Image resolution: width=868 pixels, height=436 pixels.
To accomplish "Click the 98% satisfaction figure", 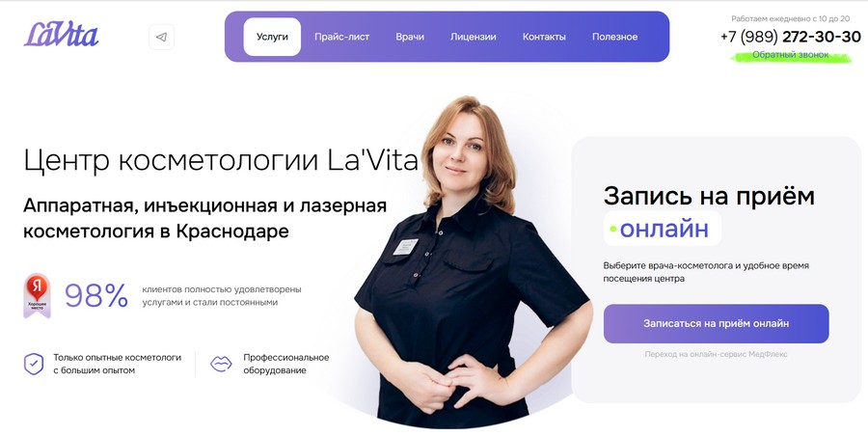I will click(96, 295).
